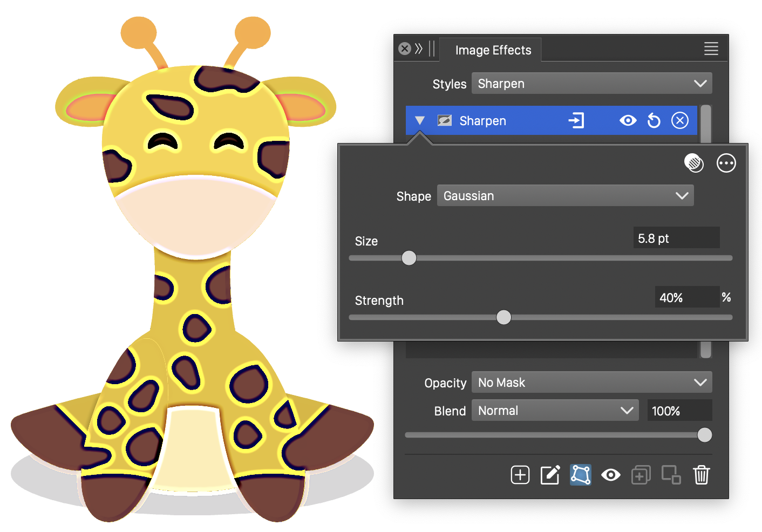Open the Opacity No Mask dropdown
Viewport: 762px width, 532px height.
(x=591, y=383)
